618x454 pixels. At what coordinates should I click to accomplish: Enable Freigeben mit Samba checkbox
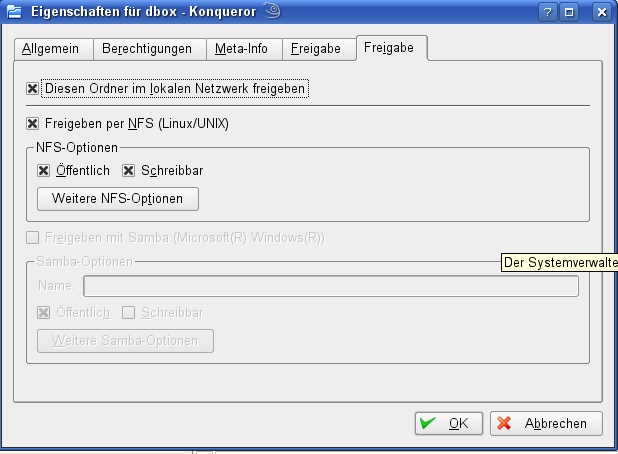point(32,238)
